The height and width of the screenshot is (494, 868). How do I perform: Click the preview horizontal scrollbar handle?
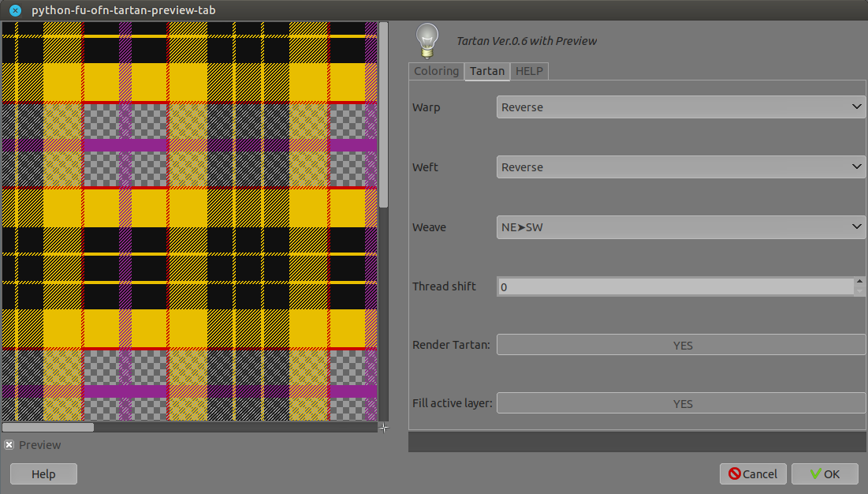tap(48, 427)
